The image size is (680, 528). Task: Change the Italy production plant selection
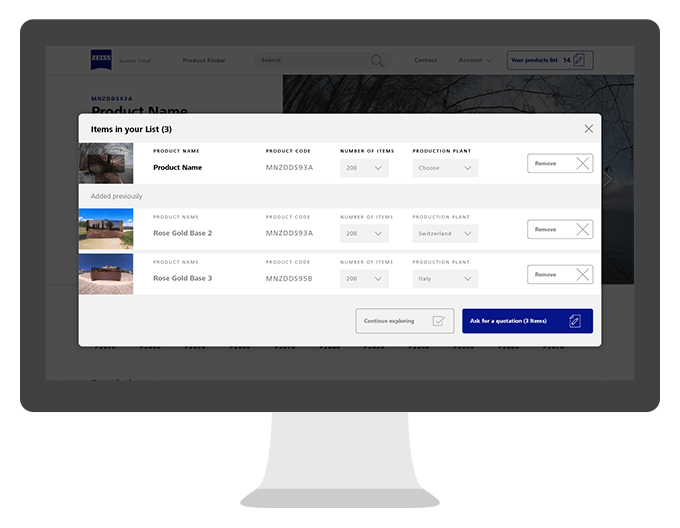(x=445, y=278)
